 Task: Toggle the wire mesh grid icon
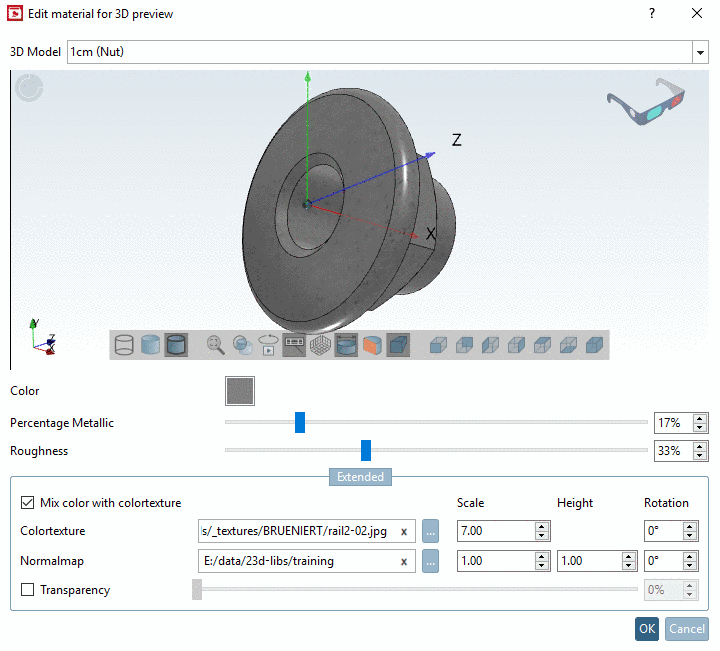320,346
